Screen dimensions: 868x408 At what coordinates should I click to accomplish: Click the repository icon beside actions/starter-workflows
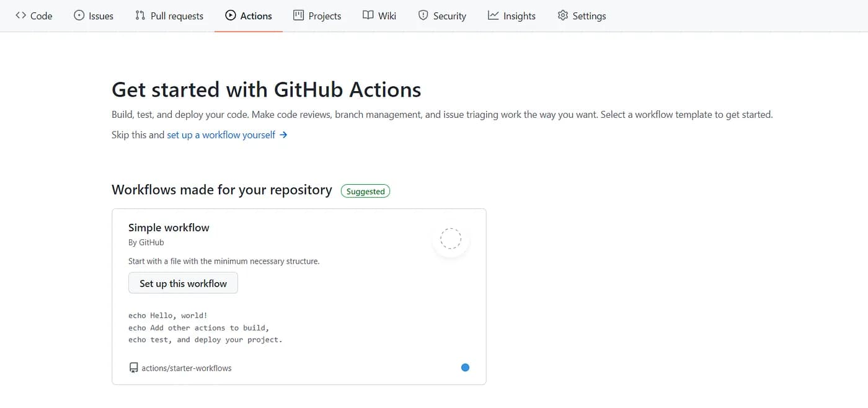coord(133,368)
